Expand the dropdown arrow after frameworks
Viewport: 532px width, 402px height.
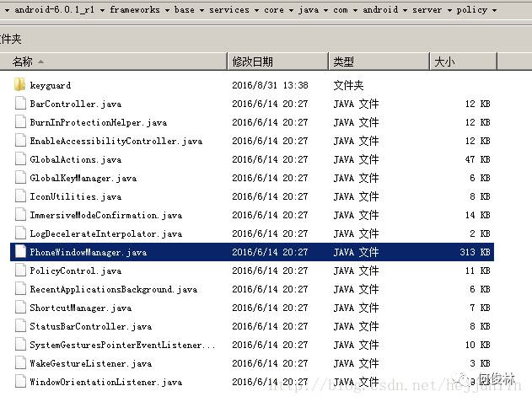click(x=167, y=10)
